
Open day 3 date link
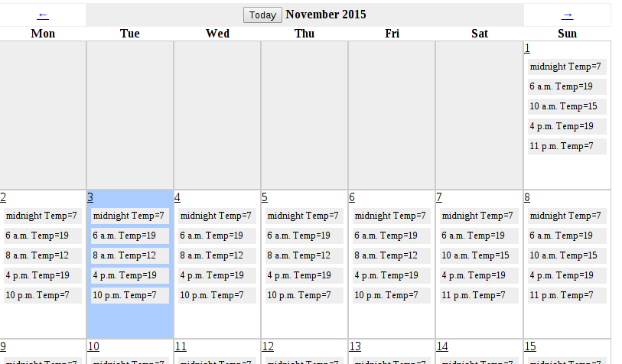coord(90,197)
